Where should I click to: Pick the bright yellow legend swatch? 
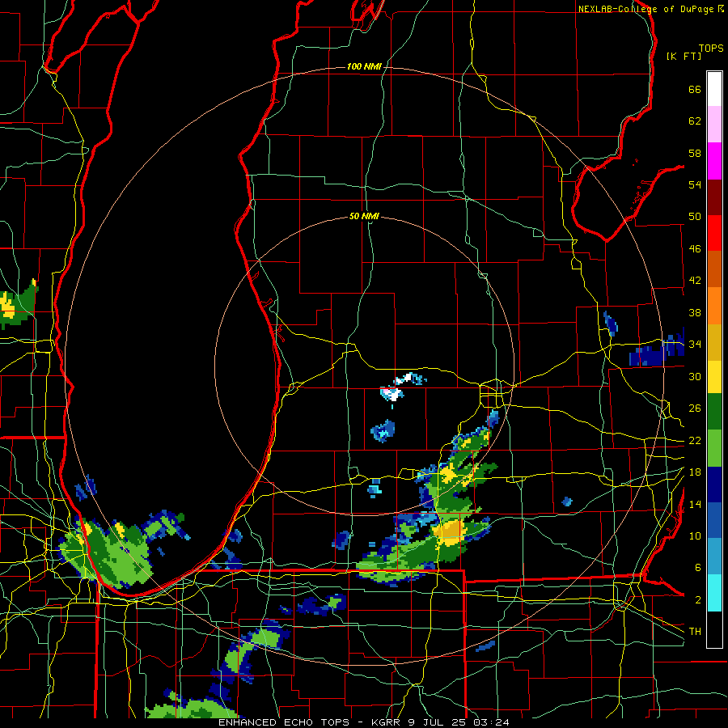(x=714, y=376)
